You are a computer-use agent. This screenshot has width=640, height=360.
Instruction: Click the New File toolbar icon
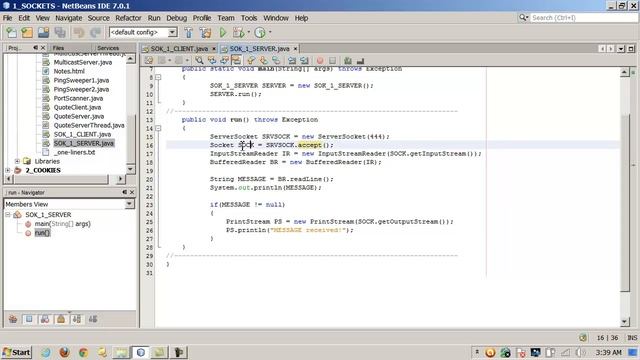pos(12,33)
